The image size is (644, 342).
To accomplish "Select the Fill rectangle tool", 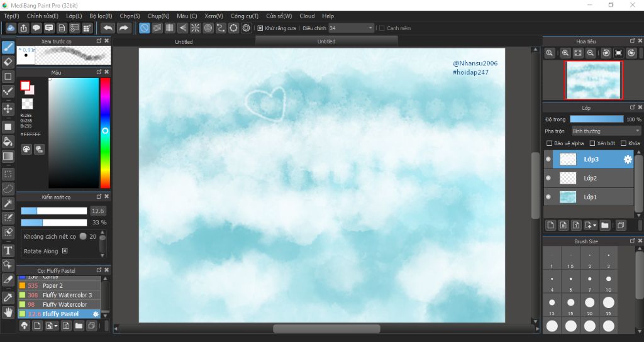I will pyautogui.click(x=8, y=127).
